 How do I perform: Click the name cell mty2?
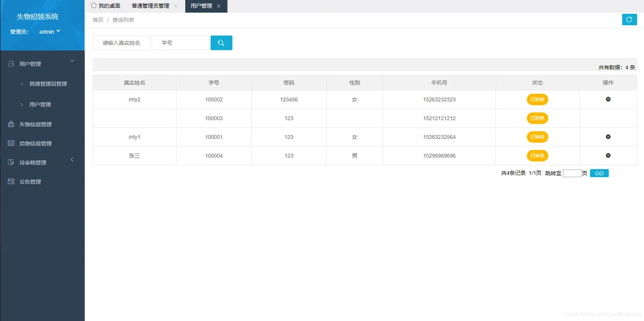tap(134, 99)
